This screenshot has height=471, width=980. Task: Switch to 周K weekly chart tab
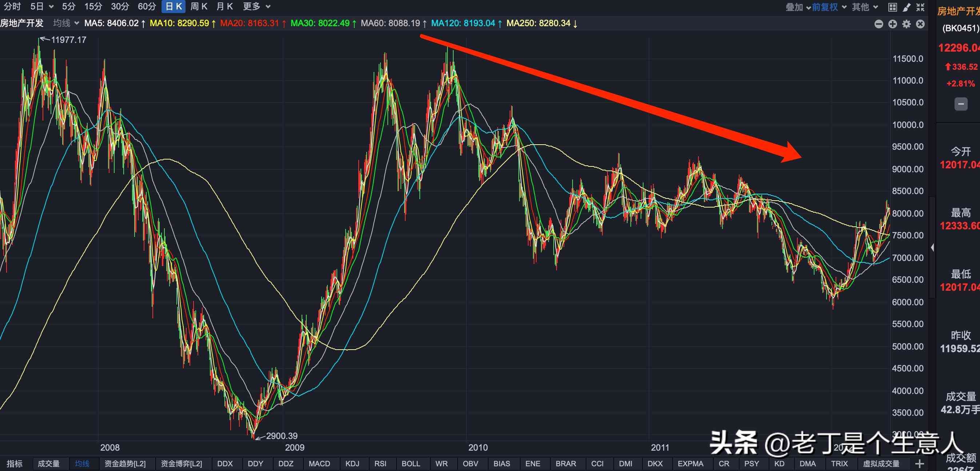[199, 7]
